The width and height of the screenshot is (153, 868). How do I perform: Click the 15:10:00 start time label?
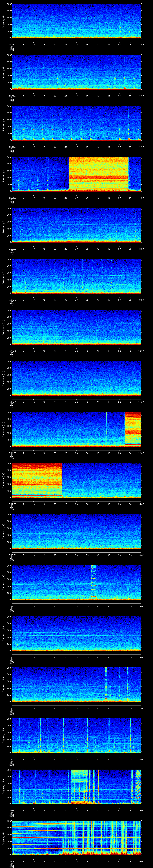click(x=12, y=402)
